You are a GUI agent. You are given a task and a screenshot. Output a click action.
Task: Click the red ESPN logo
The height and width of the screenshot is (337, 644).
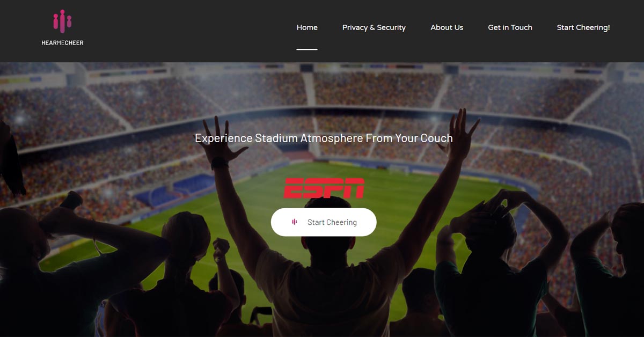(x=324, y=188)
